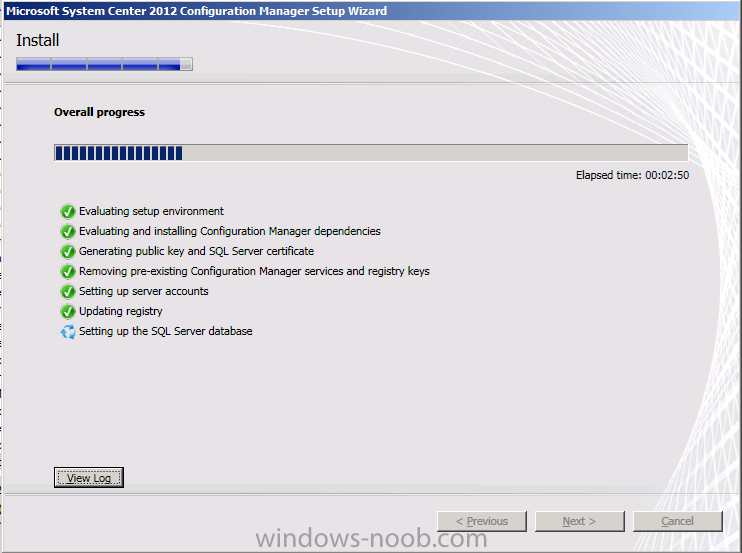Click green check beside Evaluating setup environment
The image size is (742, 553).
pyautogui.click(x=68, y=211)
